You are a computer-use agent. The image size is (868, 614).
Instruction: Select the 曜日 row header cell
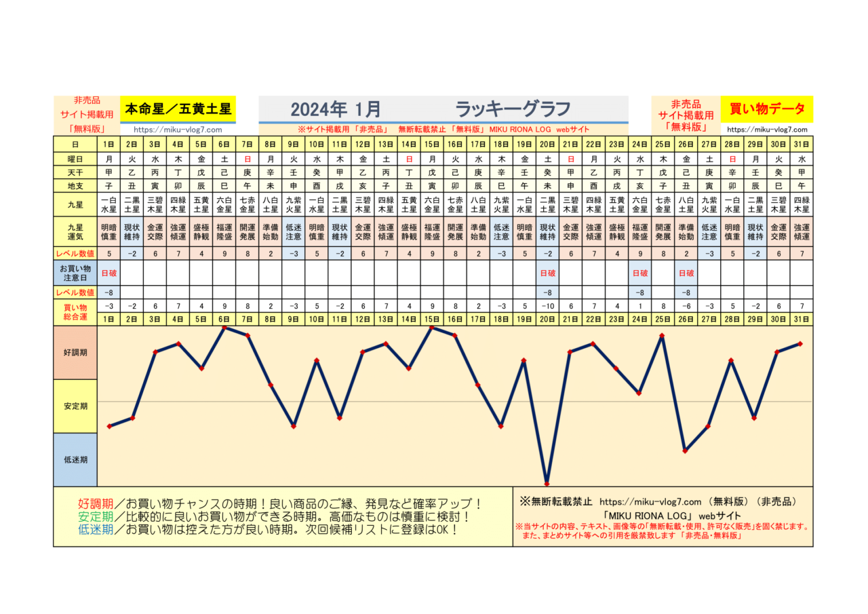[x=75, y=157]
